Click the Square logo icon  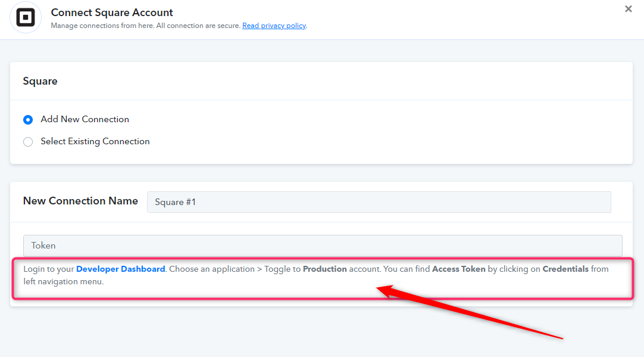point(26,18)
